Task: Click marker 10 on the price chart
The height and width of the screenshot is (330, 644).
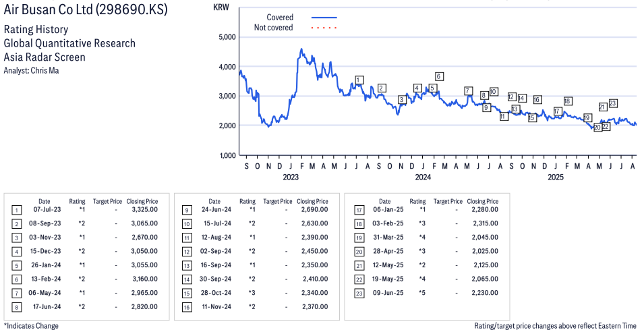Action: [493, 92]
